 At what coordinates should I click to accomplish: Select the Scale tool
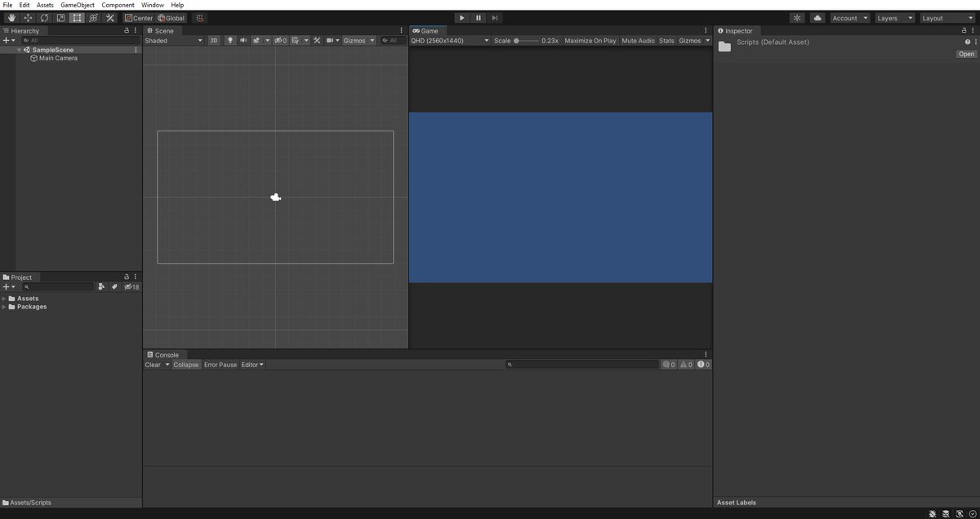(60, 17)
